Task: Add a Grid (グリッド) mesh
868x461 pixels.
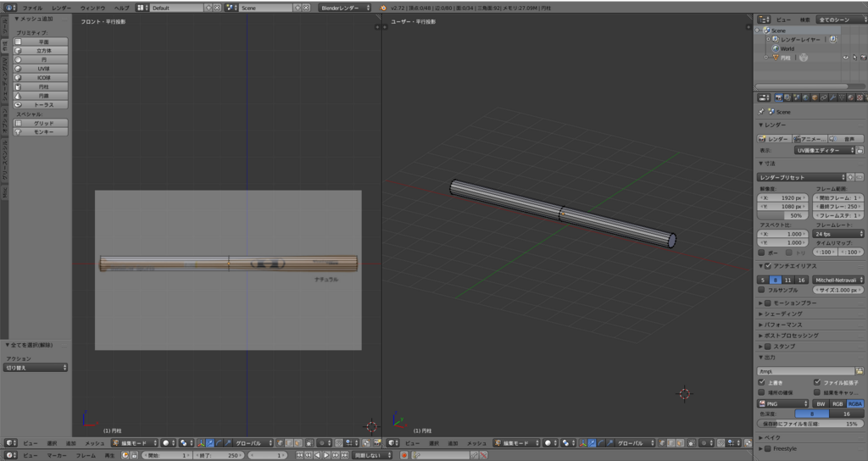Action: [41, 123]
